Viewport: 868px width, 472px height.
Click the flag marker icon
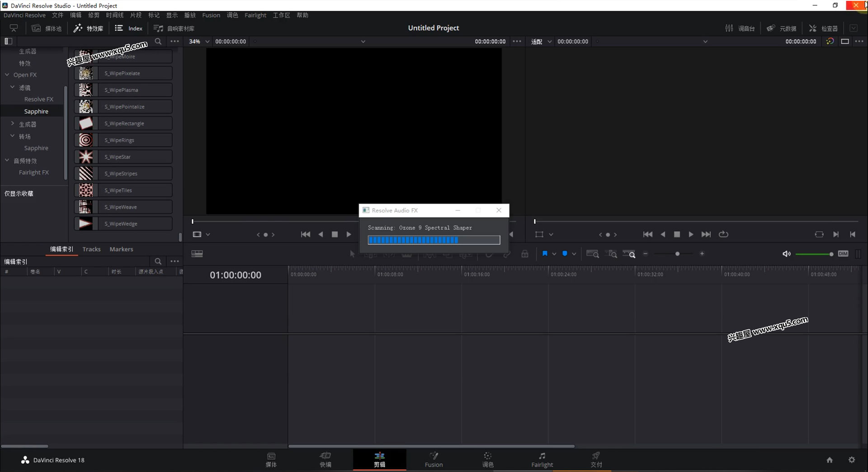point(545,254)
